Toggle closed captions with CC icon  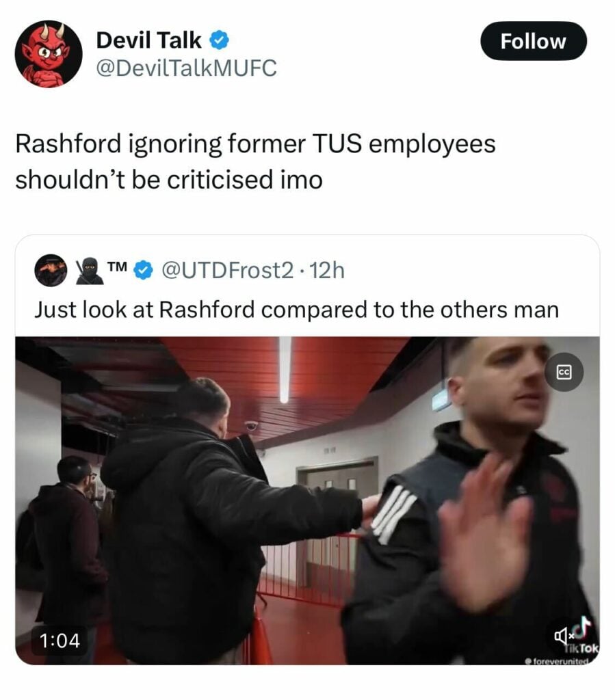click(564, 372)
